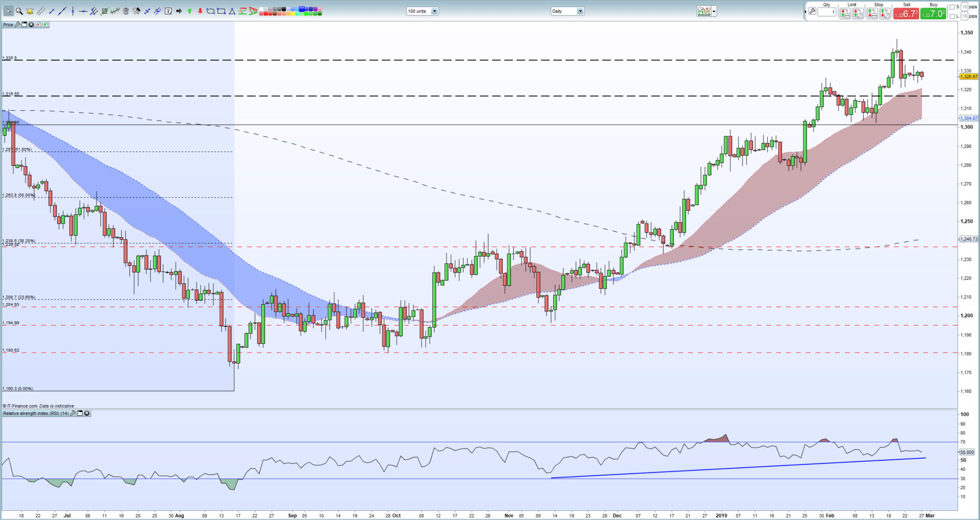
Task: Click the red Sell price button
Action: click(x=906, y=14)
